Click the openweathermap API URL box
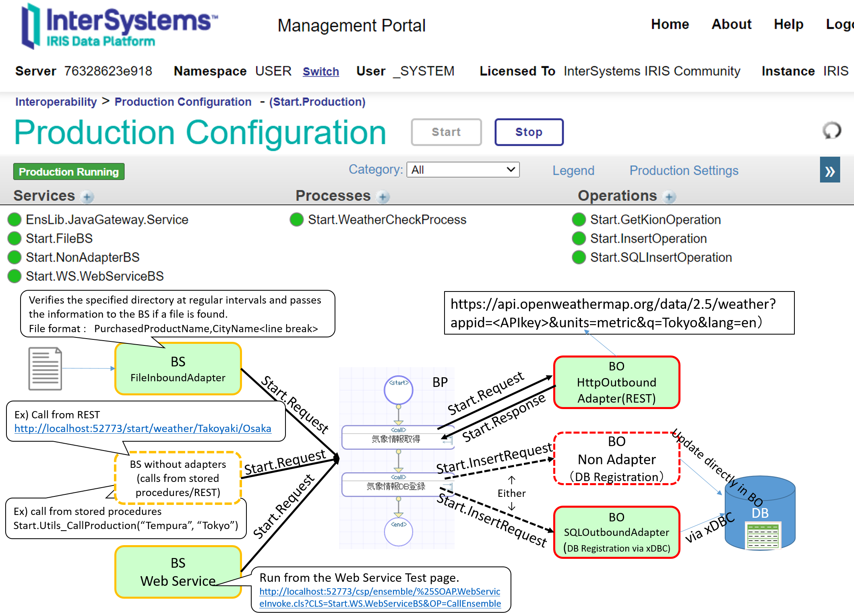This screenshot has height=616, width=854. pyautogui.click(x=619, y=313)
